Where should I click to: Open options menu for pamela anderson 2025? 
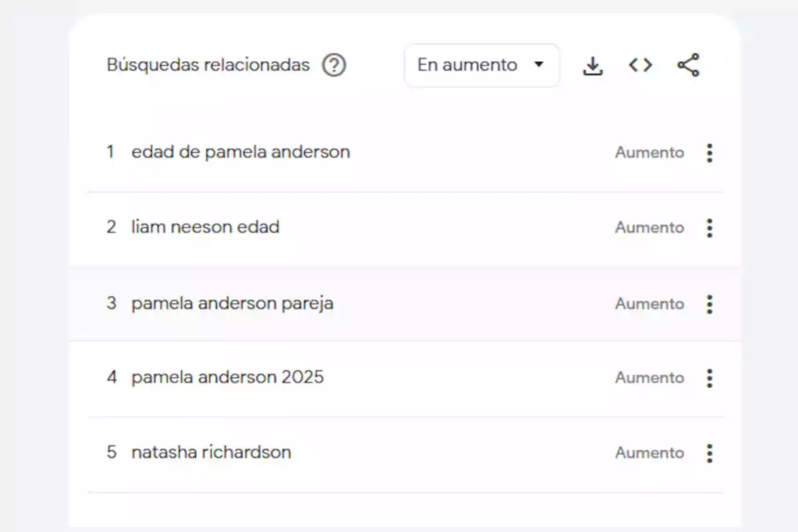coord(710,378)
